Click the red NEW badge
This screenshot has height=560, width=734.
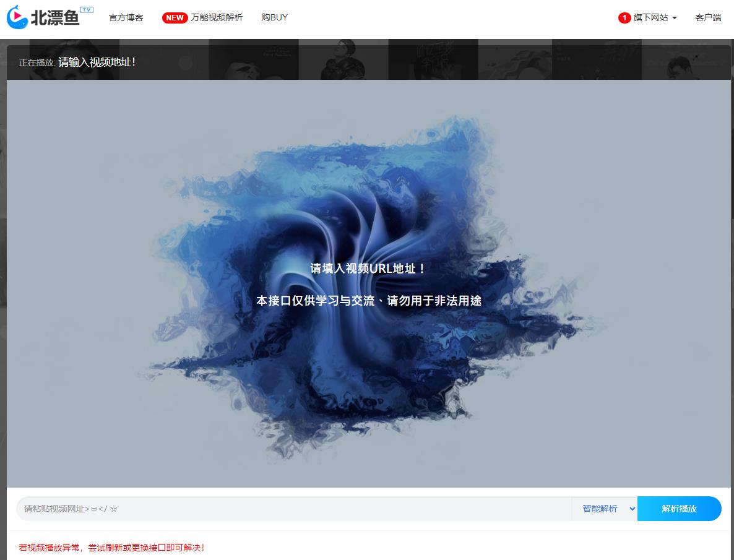pos(175,18)
